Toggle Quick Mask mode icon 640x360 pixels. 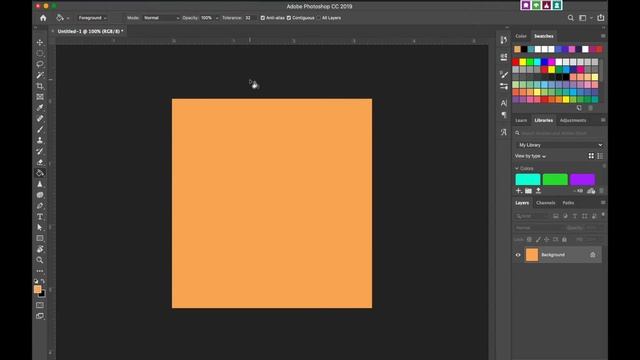click(40, 305)
